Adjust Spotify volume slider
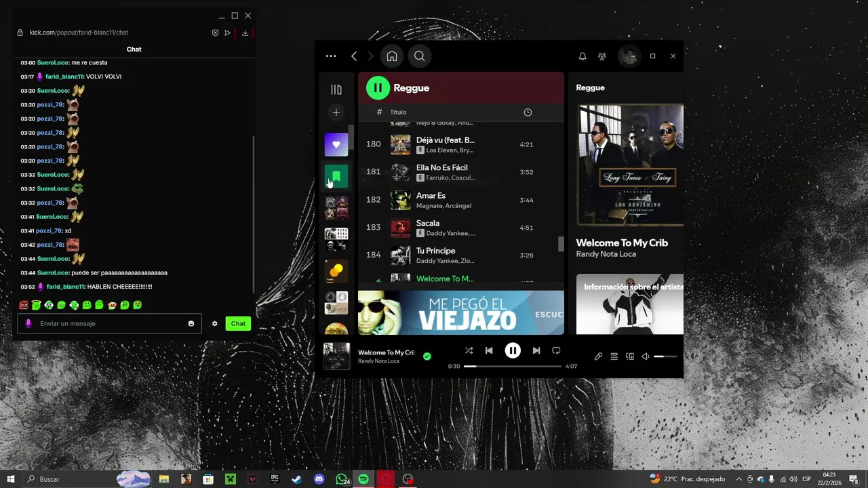This screenshot has height=488, width=868. [x=665, y=357]
